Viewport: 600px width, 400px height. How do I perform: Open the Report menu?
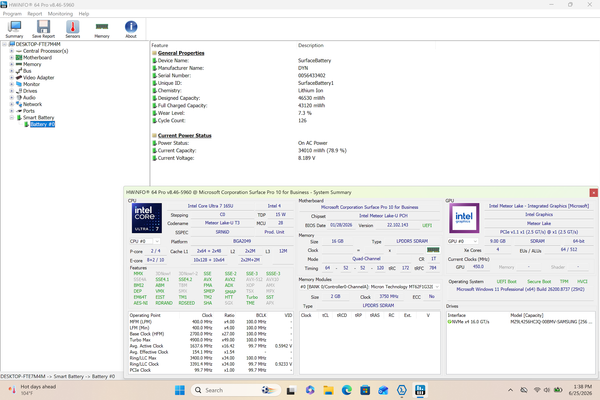click(35, 14)
